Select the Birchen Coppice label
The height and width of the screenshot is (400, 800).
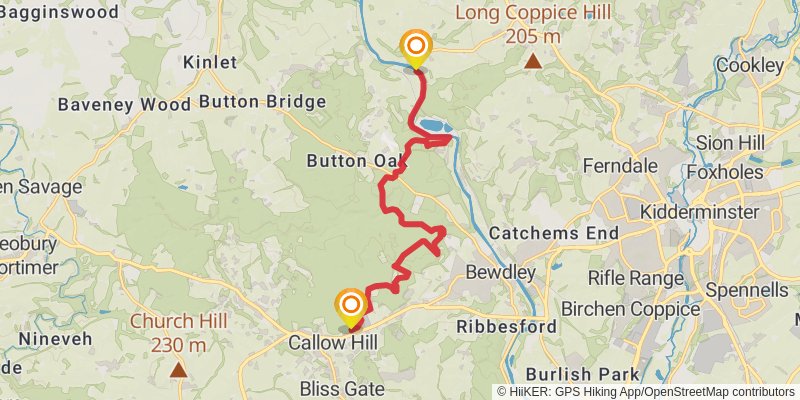pyautogui.click(x=630, y=309)
